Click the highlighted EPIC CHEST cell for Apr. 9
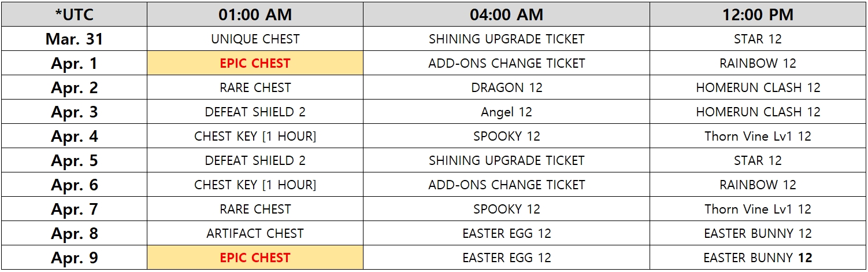868x272 pixels. point(255,258)
